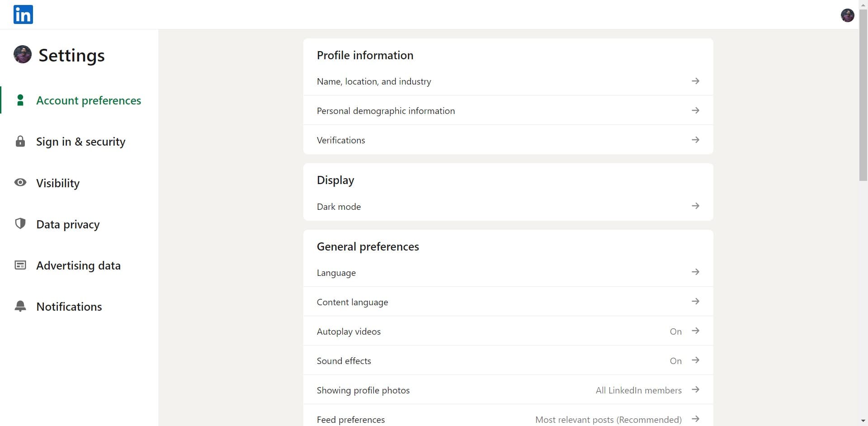The image size is (868, 426).
Task: Toggle Autoplay videos off
Action: click(695, 331)
